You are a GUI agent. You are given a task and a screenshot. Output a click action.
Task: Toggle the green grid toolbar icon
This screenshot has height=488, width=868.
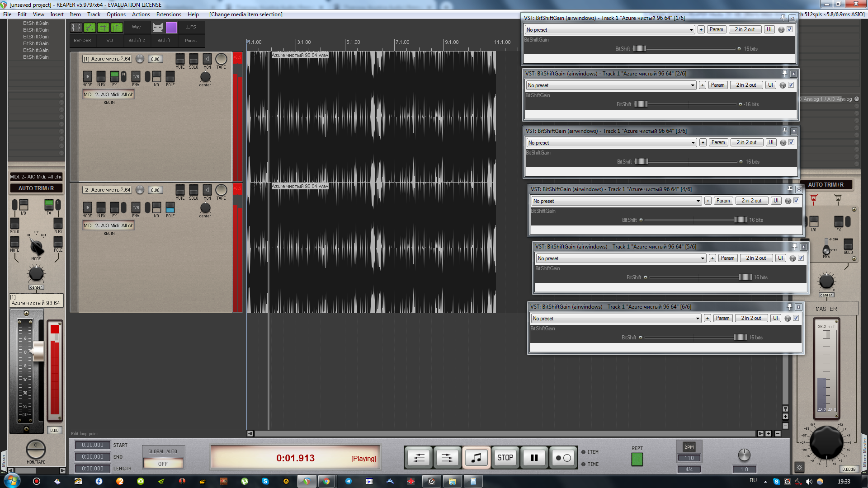(x=103, y=28)
